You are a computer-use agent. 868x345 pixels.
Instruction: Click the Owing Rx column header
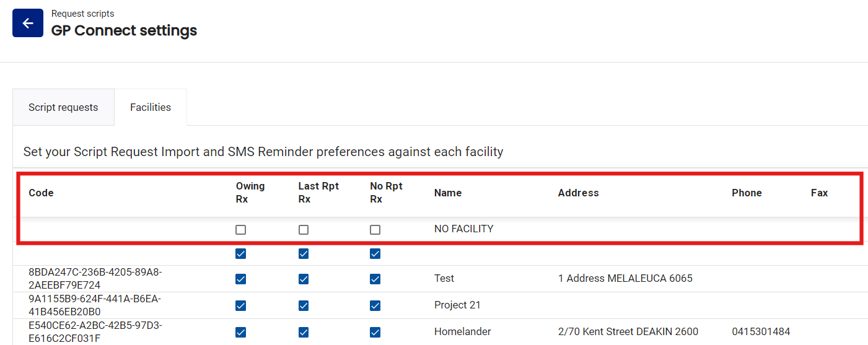pyautogui.click(x=250, y=193)
